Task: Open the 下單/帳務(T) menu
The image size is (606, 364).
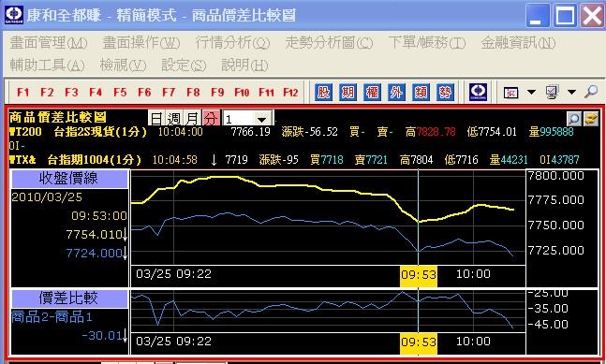Action: click(427, 42)
